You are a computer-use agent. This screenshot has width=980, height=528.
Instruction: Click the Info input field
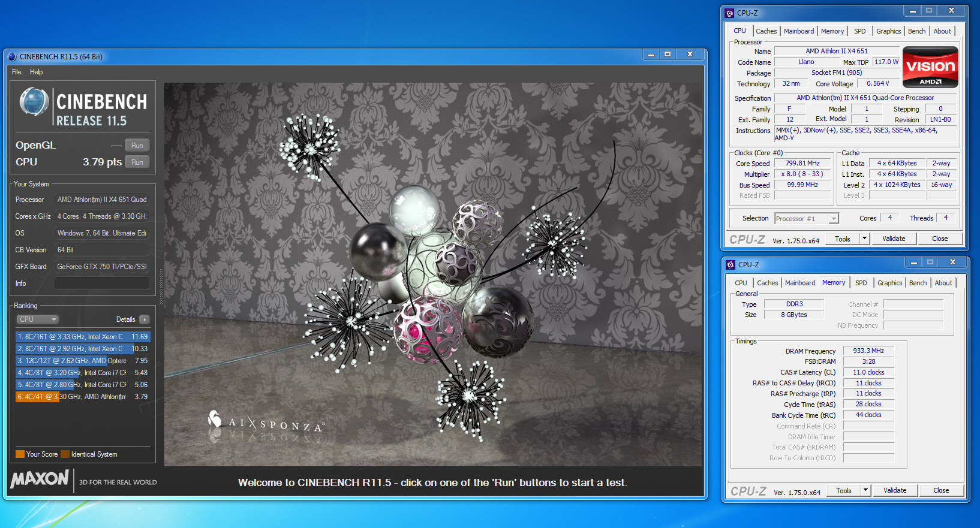pos(102,283)
